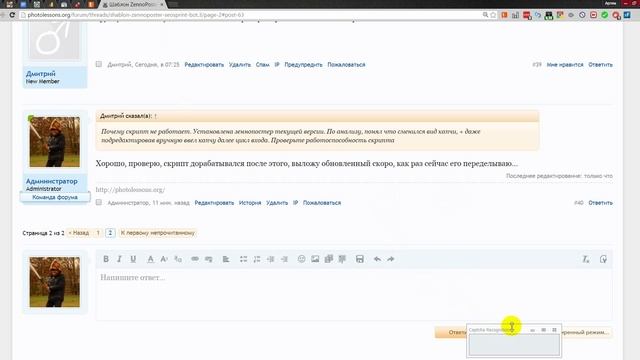
Task: Open Администратор's avatar on post #40
Action: 55,142
